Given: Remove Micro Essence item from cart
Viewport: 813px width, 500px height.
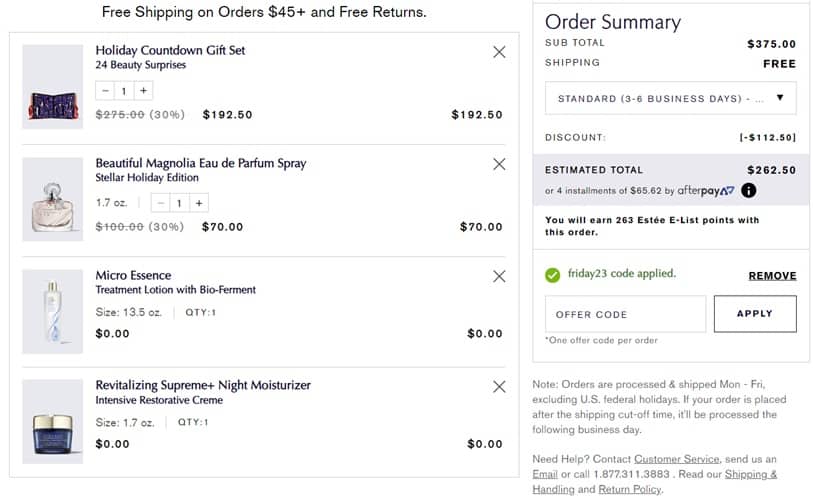Looking at the screenshot, I should (x=499, y=276).
